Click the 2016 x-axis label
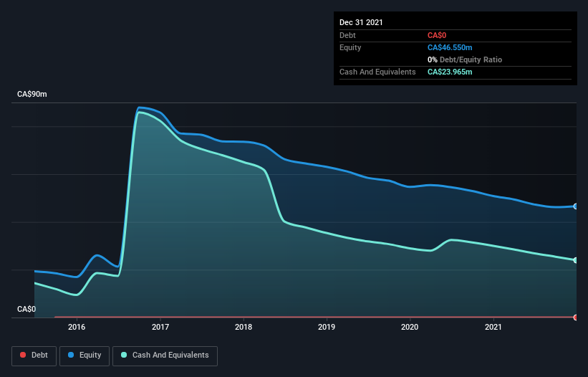The image size is (588, 377). tap(77, 327)
